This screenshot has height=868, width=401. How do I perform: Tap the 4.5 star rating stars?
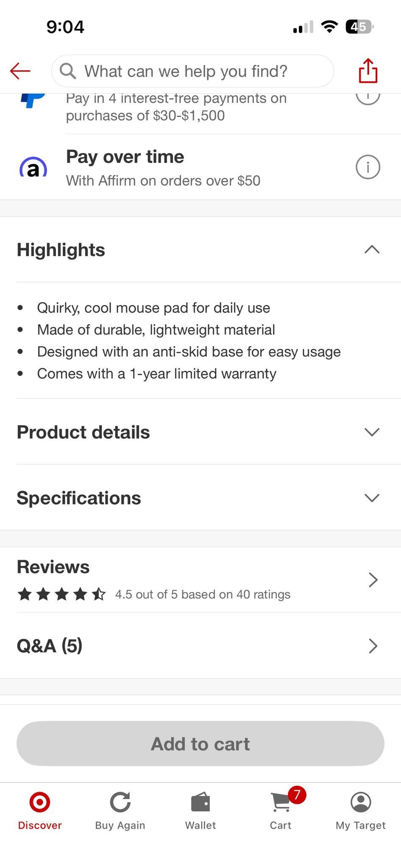[x=61, y=594]
